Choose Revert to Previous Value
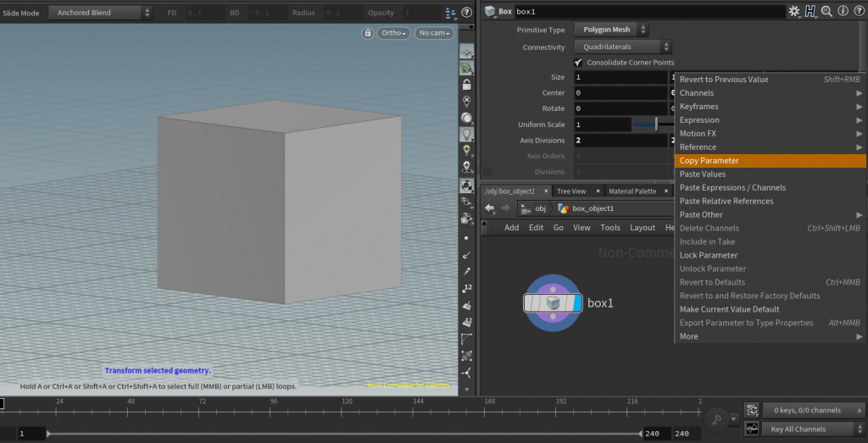Viewport: 868px width, 443px height. pyautogui.click(x=771, y=80)
